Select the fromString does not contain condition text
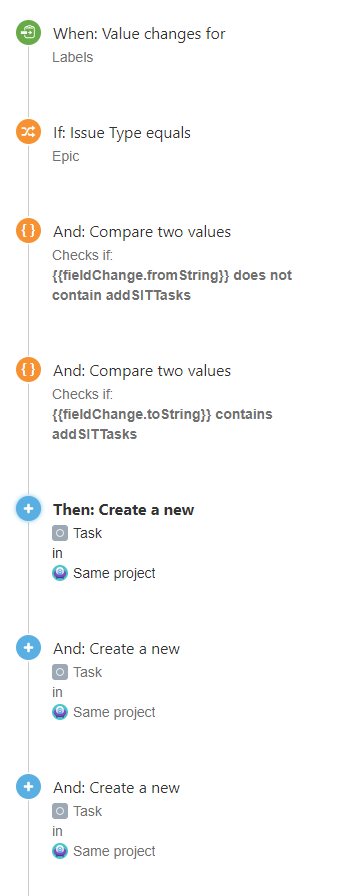The width and height of the screenshot is (362, 896). [172, 285]
